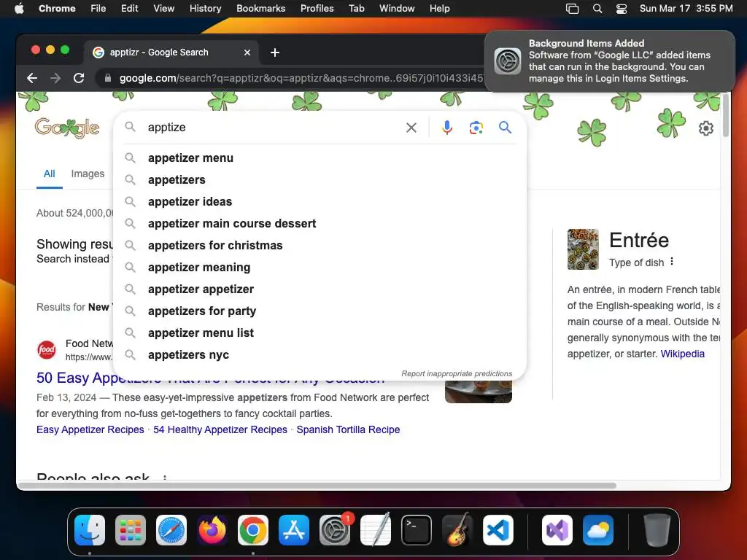Click the URL address bar

tap(301, 78)
